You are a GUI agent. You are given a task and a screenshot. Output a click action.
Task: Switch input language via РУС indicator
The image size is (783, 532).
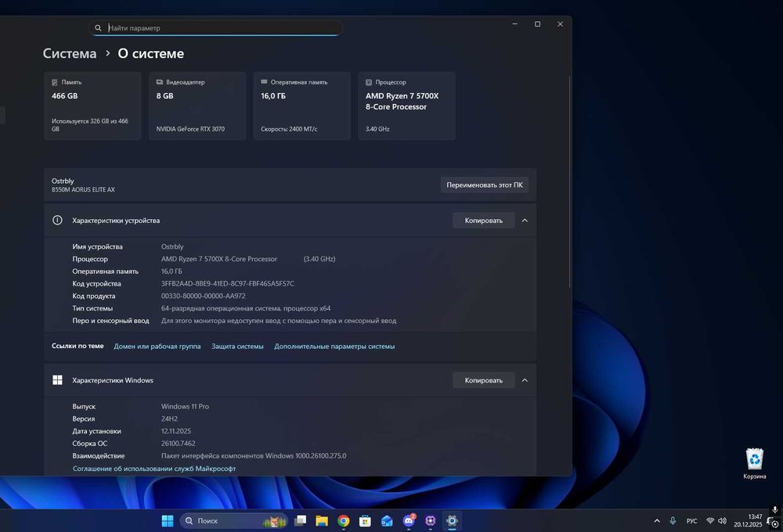click(691, 521)
